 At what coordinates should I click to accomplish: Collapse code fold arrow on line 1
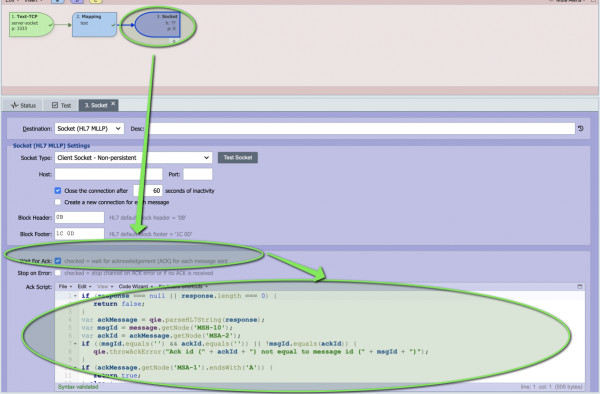75,296
